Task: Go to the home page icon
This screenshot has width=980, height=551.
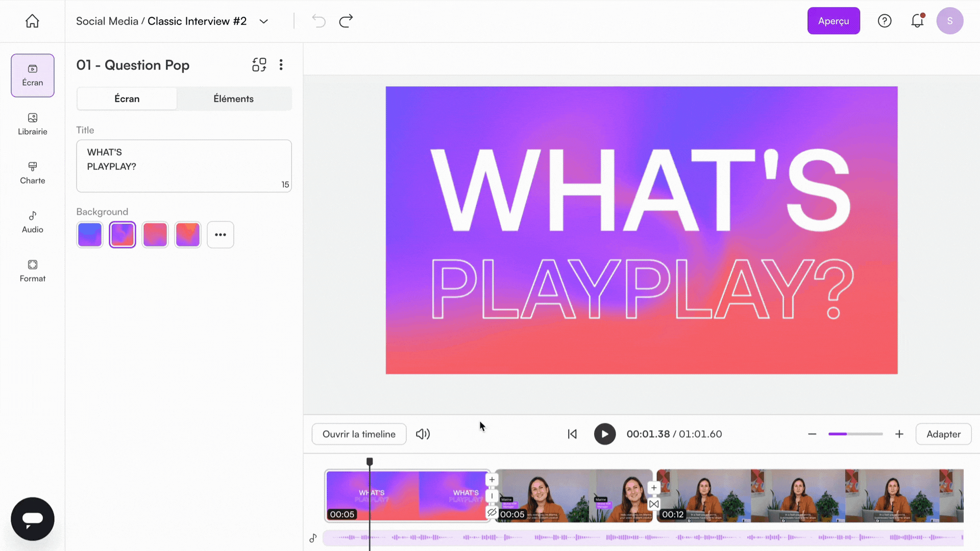Action: [x=32, y=21]
